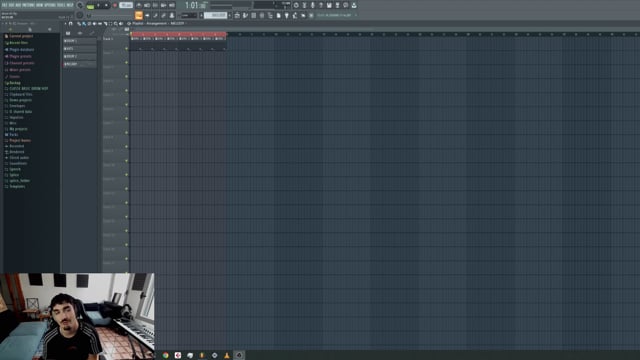This screenshot has height=360, width=640.
Task: Open the VLC cone icon in taskbar
Action: pyautogui.click(x=227, y=355)
